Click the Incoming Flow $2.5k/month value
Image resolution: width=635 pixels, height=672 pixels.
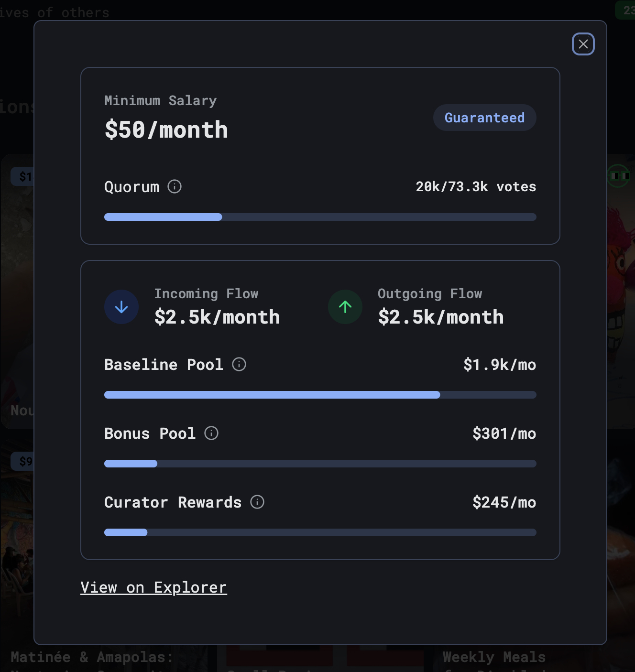217,317
